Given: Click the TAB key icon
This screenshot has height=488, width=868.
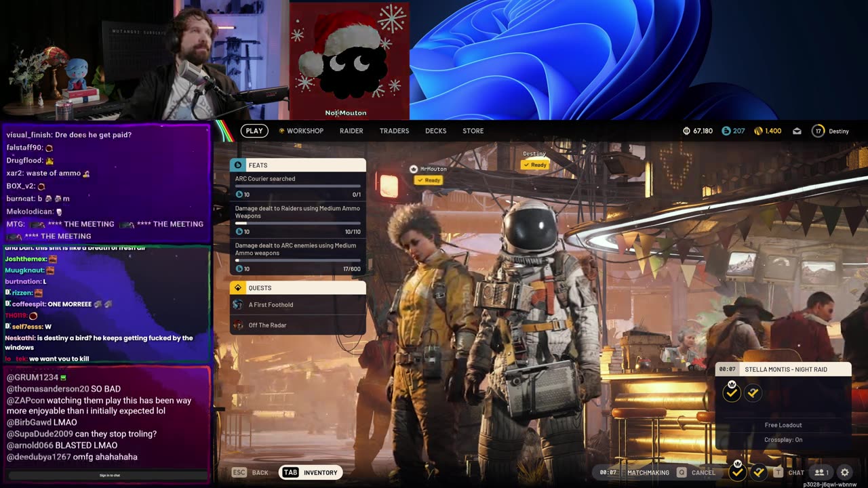Looking at the screenshot, I should 290,472.
